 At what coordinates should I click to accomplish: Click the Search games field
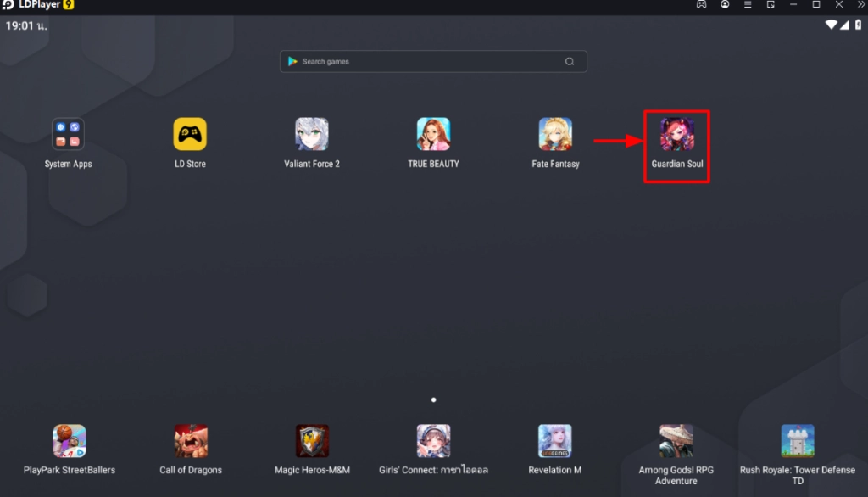[433, 62]
